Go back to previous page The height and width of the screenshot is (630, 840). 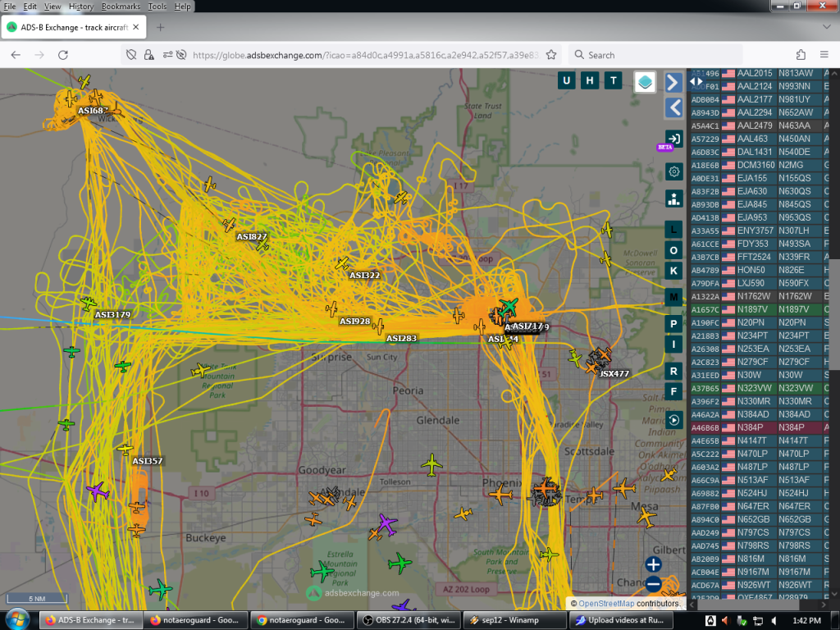coord(16,55)
